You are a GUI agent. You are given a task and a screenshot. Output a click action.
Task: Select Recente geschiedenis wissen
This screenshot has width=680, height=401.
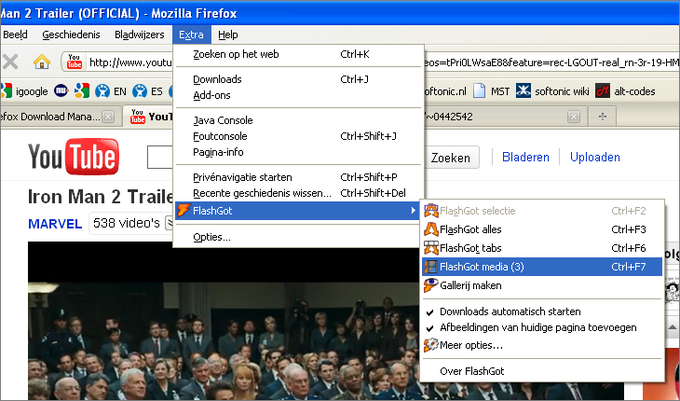(x=298, y=193)
